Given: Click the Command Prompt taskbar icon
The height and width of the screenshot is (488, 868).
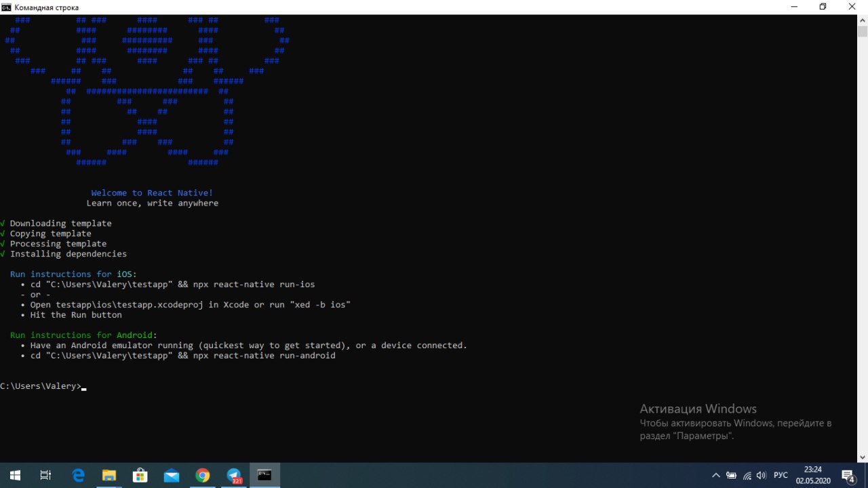Looking at the screenshot, I should [x=264, y=475].
